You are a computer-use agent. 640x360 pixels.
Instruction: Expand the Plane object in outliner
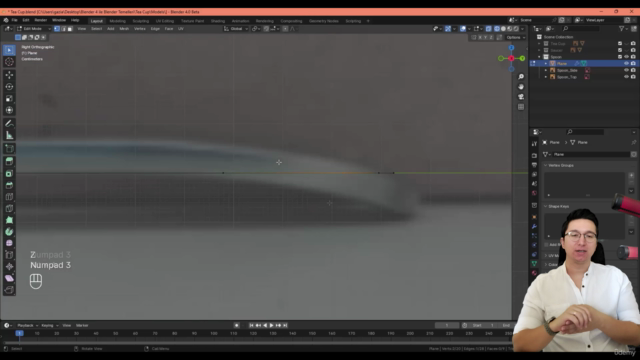coord(546,64)
